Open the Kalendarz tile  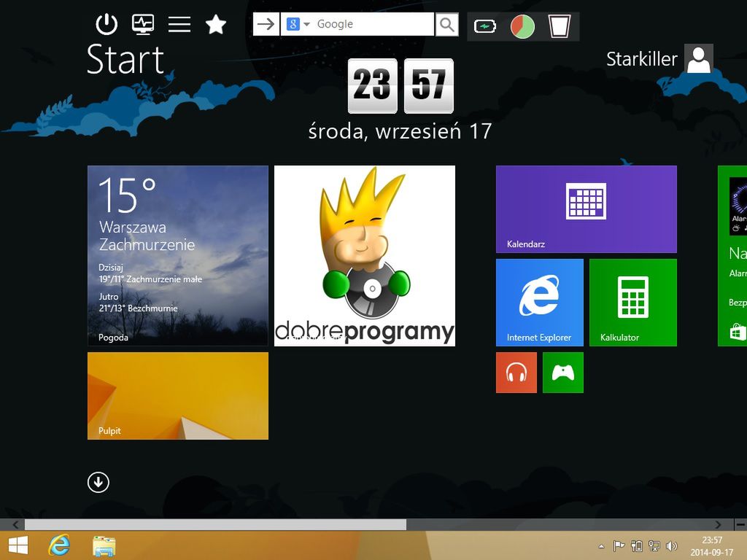[x=586, y=209]
